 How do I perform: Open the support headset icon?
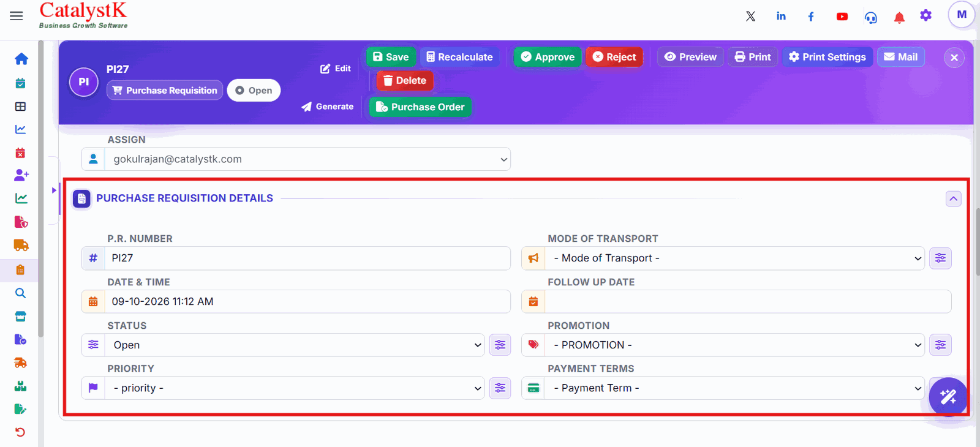pos(870,17)
